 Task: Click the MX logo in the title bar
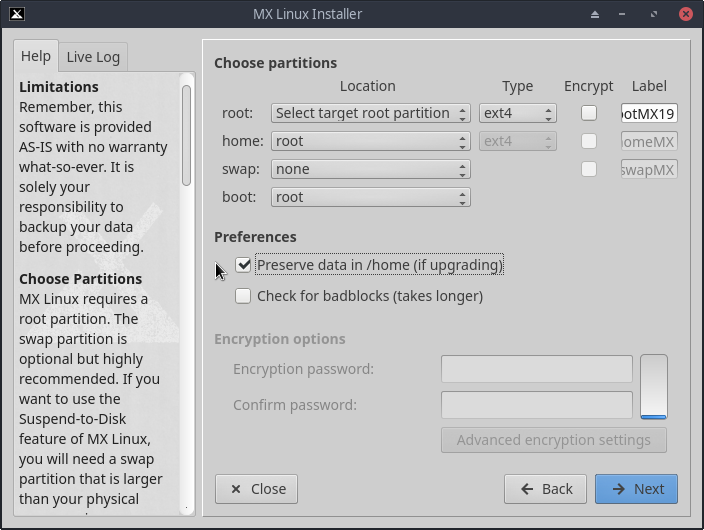pos(18,14)
